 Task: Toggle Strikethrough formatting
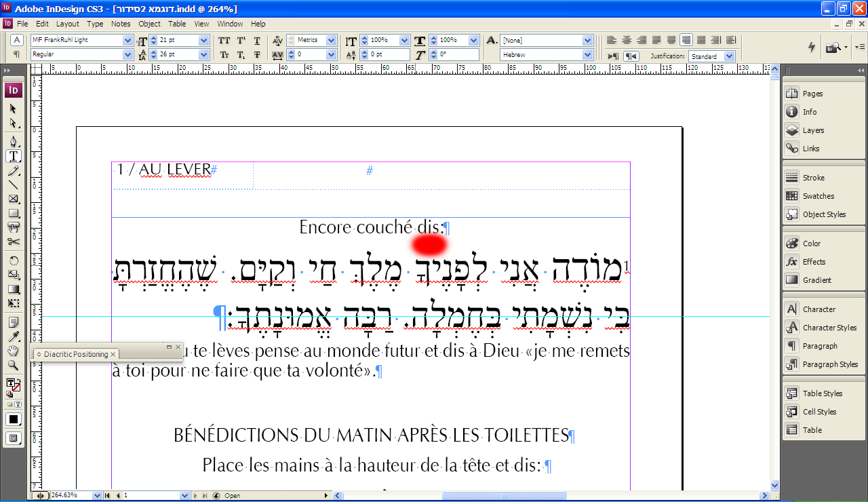(257, 55)
